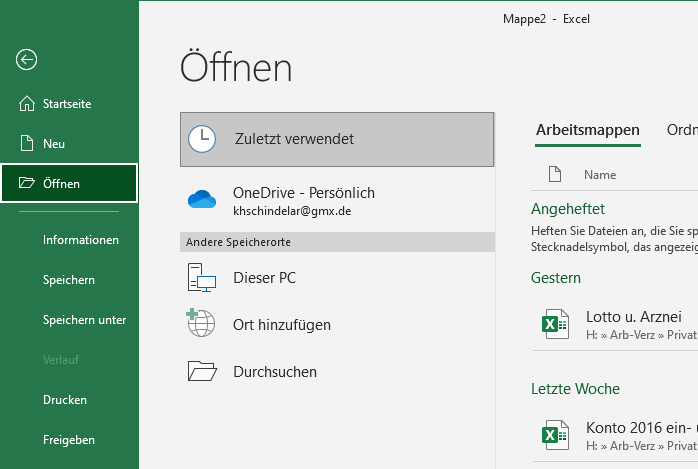This screenshot has height=469, width=698.
Task: Click the globe icon to add location
Action: (202, 324)
